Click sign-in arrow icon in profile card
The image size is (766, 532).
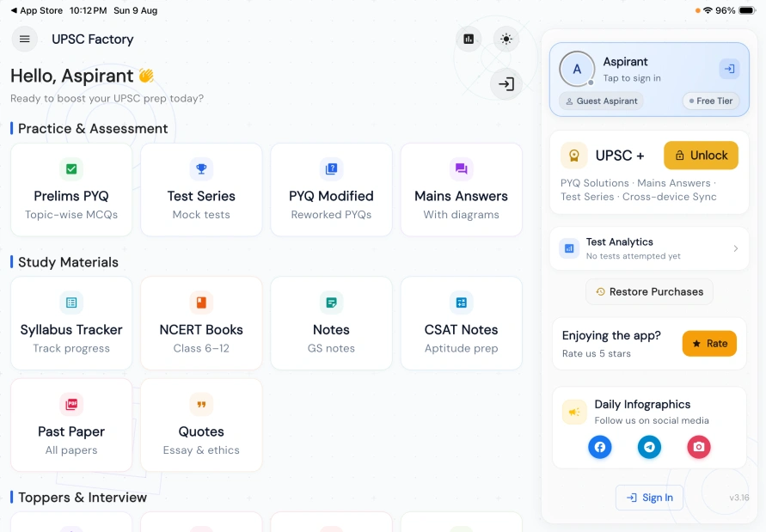coord(729,69)
